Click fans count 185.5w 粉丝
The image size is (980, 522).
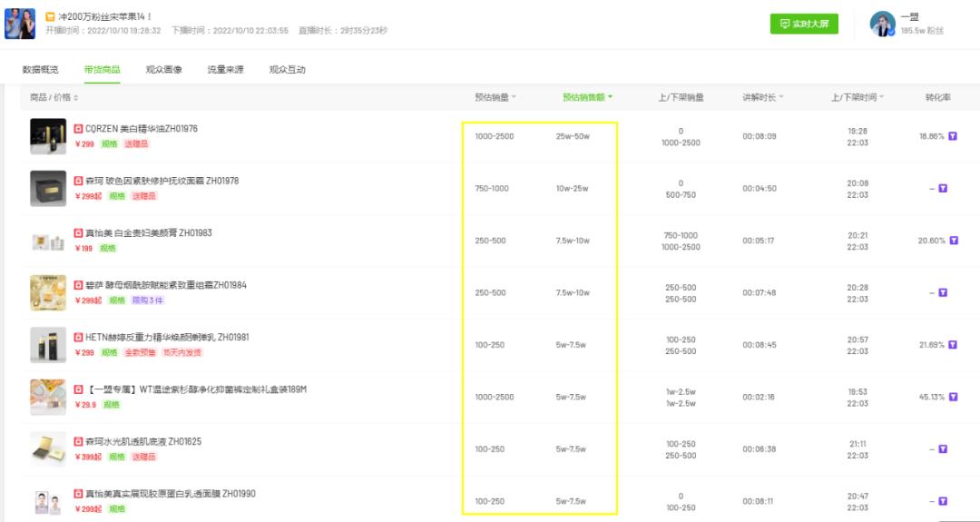tap(922, 31)
